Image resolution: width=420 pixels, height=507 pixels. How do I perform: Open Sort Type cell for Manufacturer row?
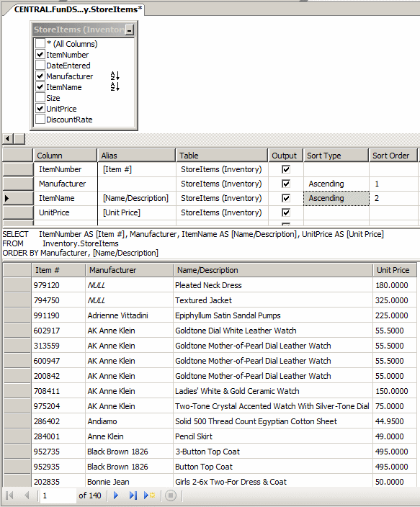[336, 184]
